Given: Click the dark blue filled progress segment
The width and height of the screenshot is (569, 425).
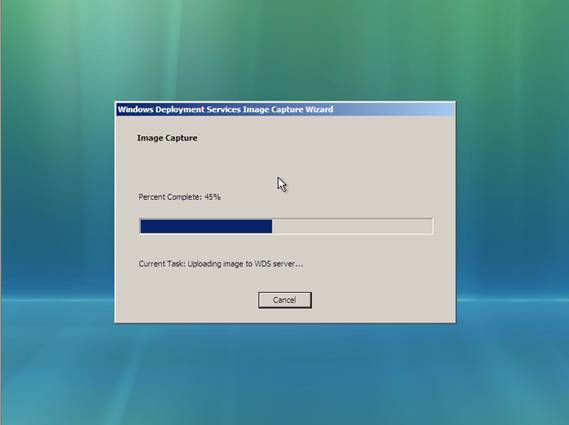Looking at the screenshot, I should click(206, 226).
